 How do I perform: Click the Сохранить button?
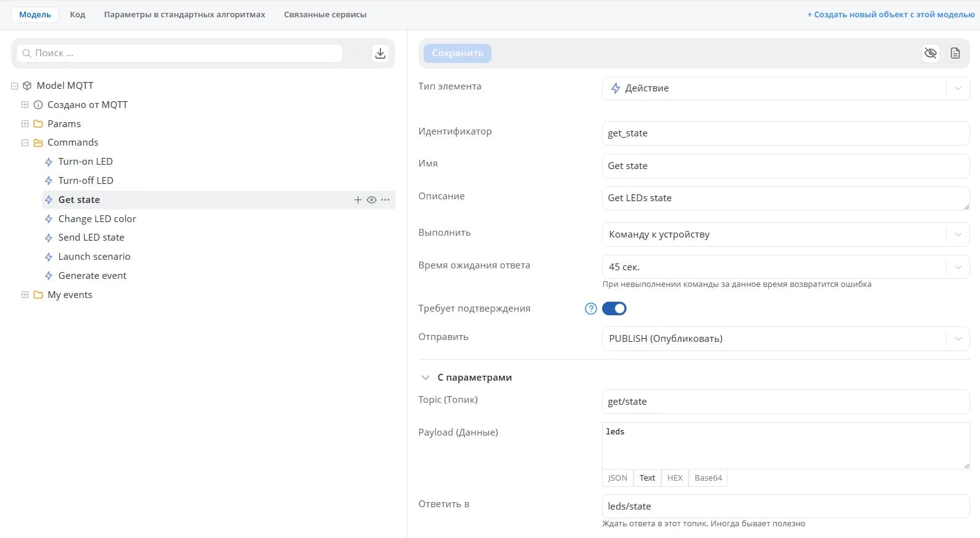pyautogui.click(x=458, y=53)
